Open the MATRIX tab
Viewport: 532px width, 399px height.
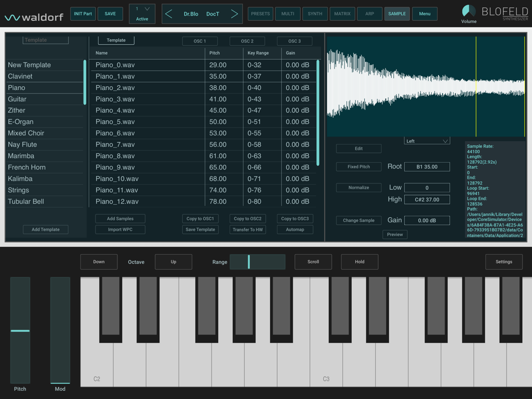tap(342, 14)
